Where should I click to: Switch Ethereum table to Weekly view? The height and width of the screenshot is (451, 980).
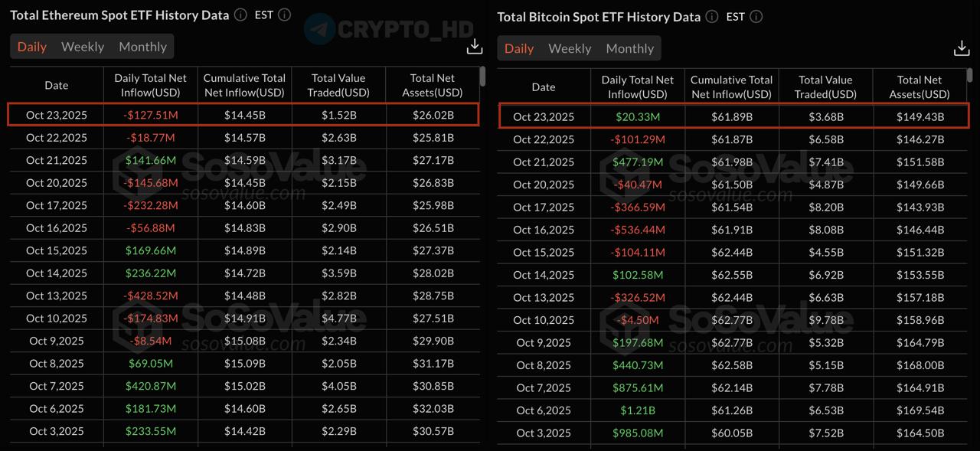coord(83,47)
